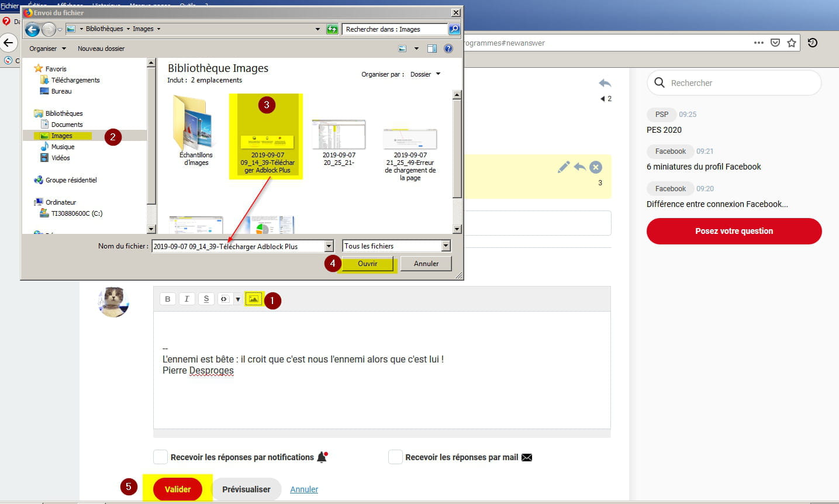Image resolution: width=839 pixels, height=504 pixels.
Task: Toggle bold formatting in editor
Action: click(x=168, y=299)
